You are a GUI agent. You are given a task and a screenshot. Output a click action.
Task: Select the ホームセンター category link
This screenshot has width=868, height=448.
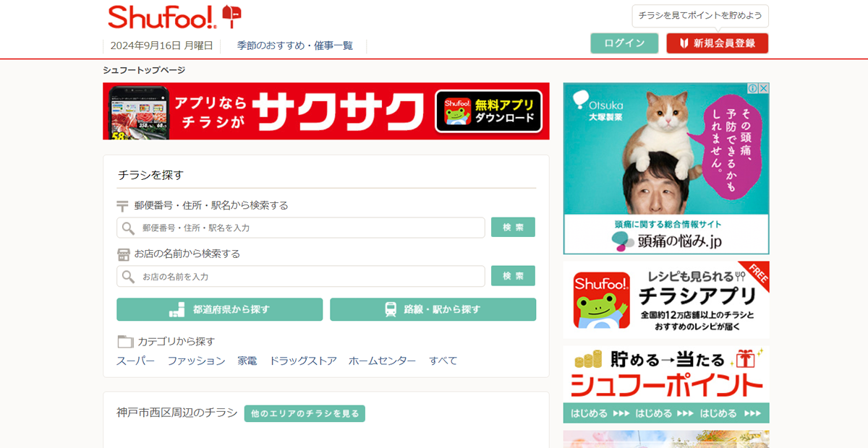click(x=382, y=361)
